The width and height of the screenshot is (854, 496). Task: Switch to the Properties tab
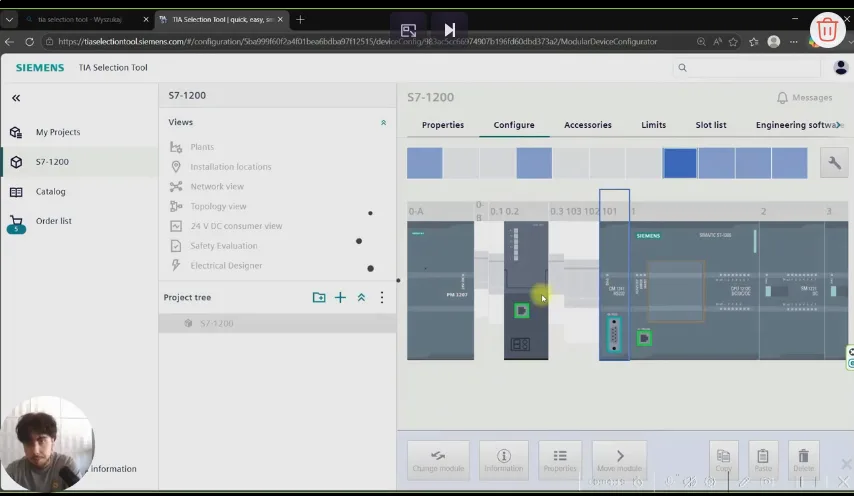[443, 125]
